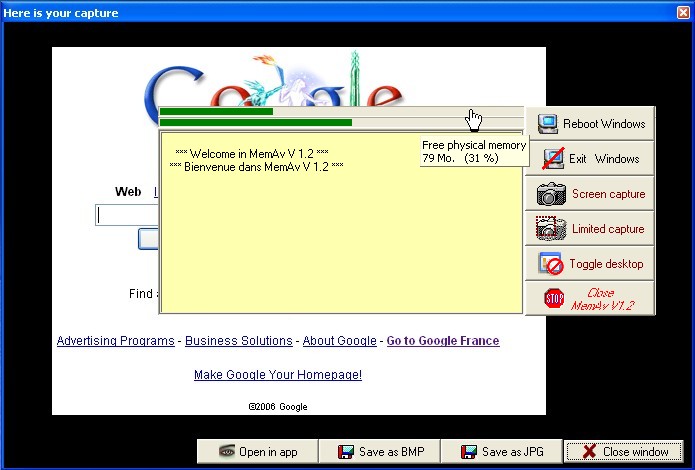Go to Google France link
Screen dimensions: 695x470
443,341
